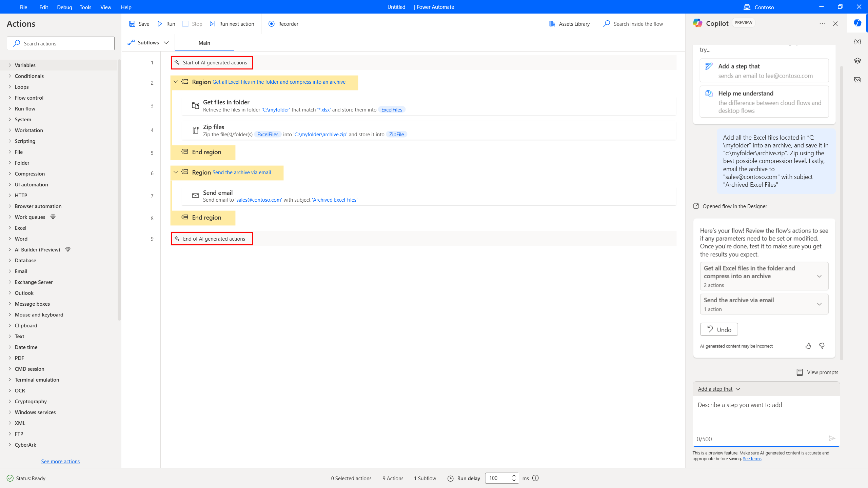The image size is (868, 488).
Task: Click the thumbs down feedback icon
Action: tap(822, 346)
